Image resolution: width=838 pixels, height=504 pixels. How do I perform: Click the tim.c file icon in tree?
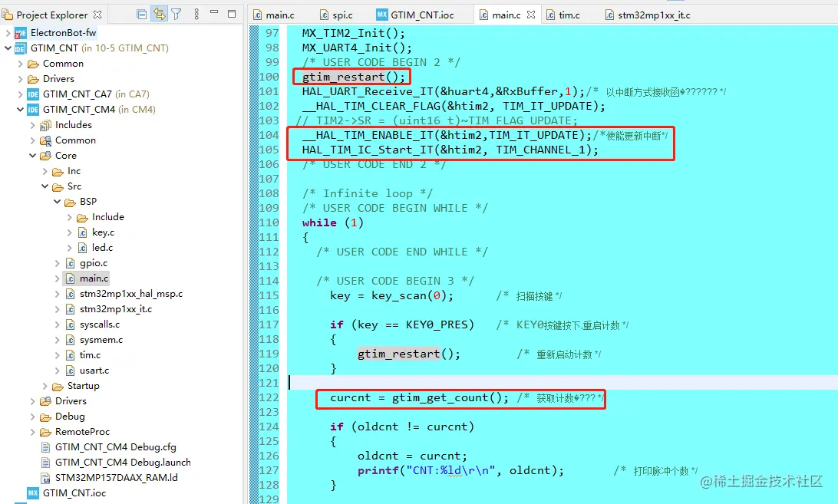(70, 355)
